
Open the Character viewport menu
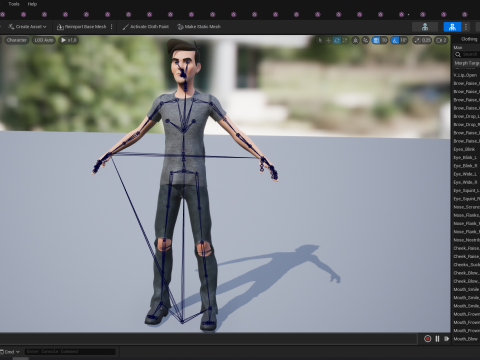[16, 40]
